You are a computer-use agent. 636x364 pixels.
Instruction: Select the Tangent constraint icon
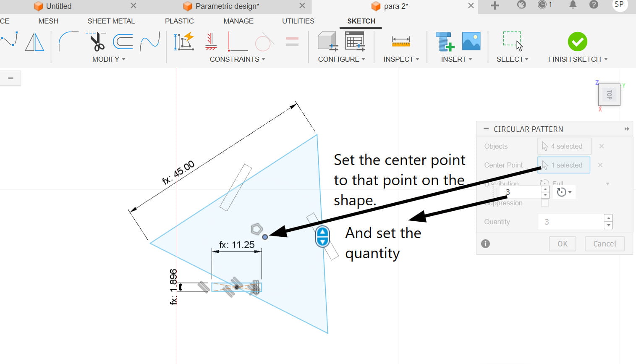click(x=264, y=42)
